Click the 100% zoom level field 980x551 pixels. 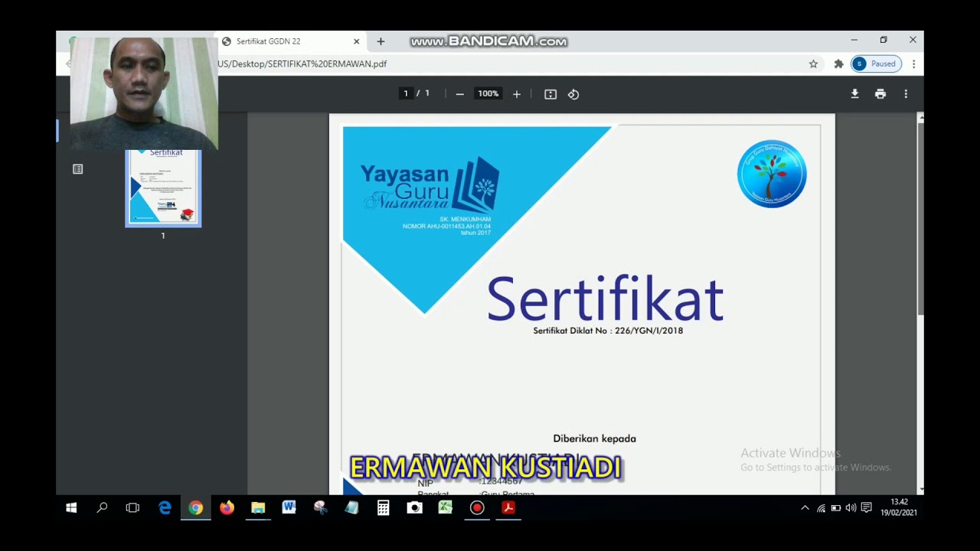tap(488, 93)
